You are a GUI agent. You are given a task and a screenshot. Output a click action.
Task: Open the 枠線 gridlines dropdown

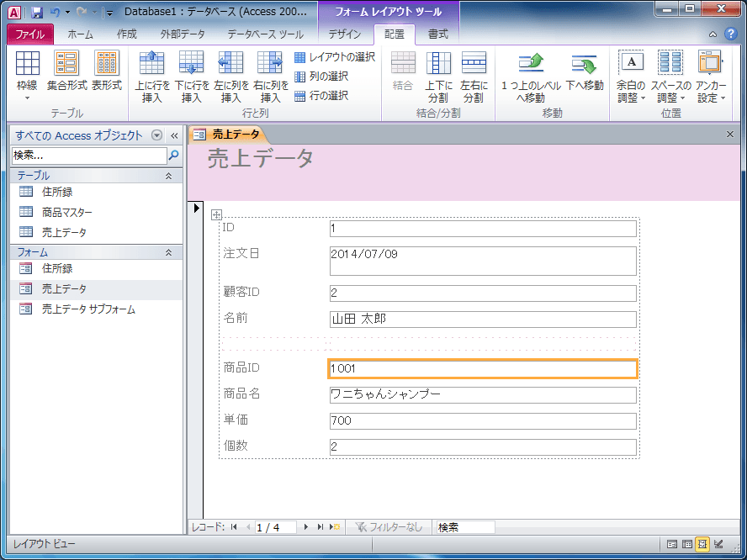[27, 77]
